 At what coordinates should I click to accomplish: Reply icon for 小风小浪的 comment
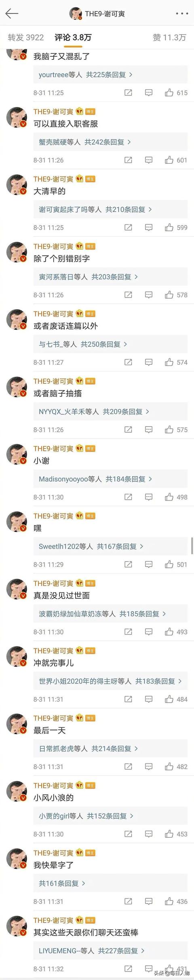point(149,834)
